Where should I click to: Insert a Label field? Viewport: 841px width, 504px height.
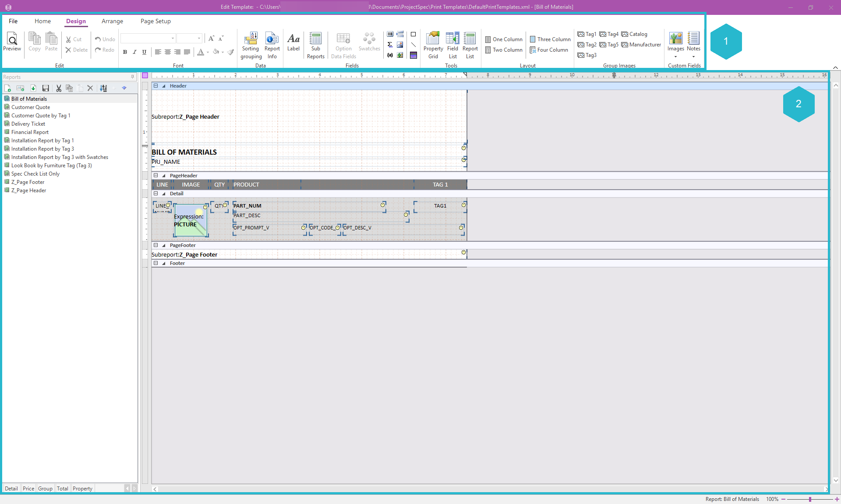[293, 42]
